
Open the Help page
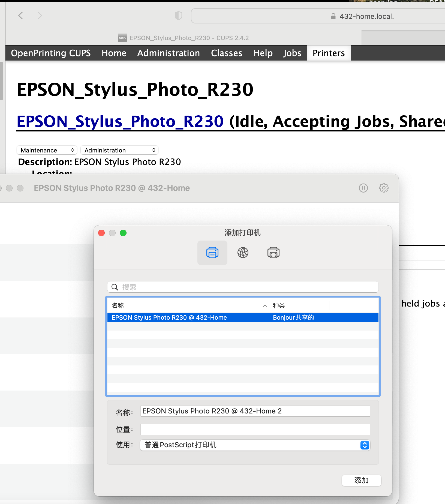pos(263,53)
